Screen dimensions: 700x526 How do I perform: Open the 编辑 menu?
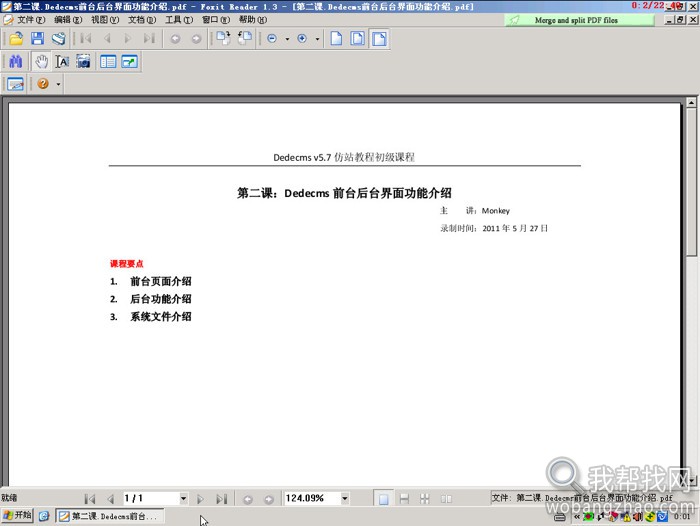tap(68, 20)
